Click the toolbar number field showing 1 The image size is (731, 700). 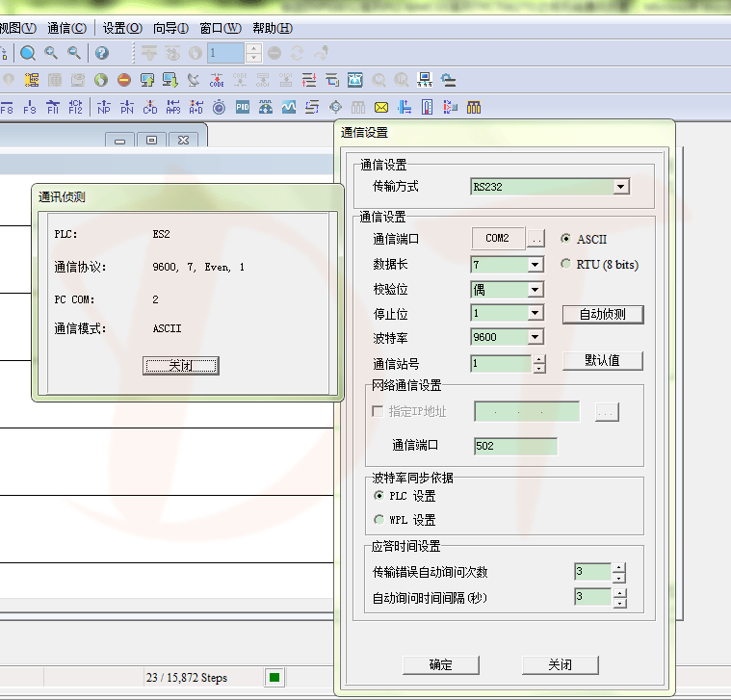coord(225,53)
